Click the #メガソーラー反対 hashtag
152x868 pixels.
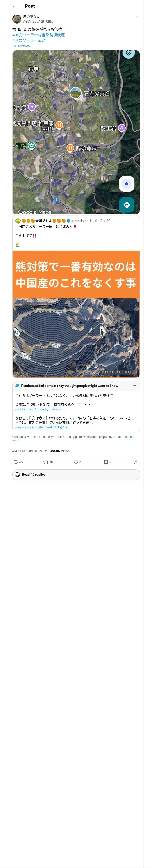tap(29, 40)
